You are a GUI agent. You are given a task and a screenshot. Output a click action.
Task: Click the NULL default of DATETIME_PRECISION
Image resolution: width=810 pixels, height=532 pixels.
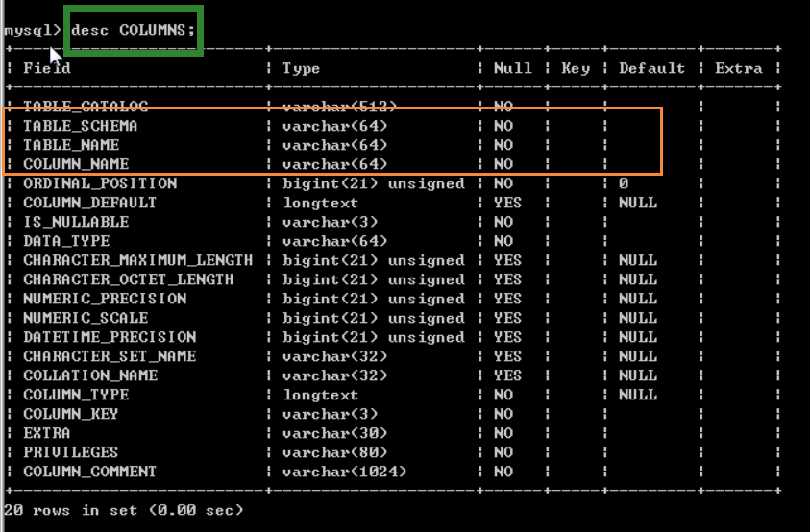click(x=638, y=337)
